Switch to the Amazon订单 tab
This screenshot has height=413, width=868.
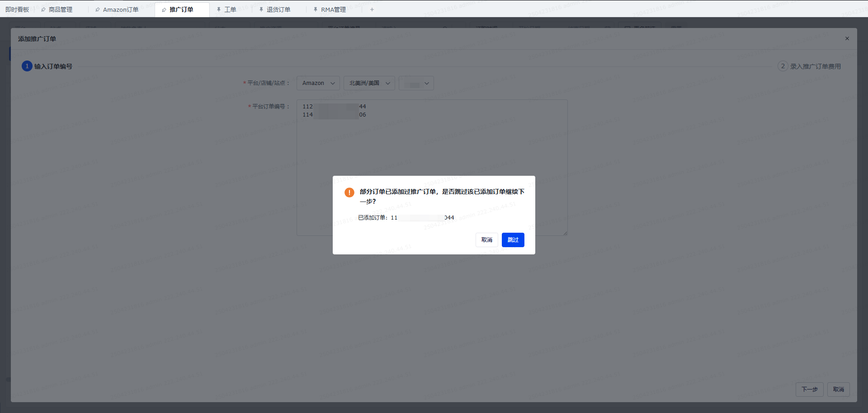[121, 9]
